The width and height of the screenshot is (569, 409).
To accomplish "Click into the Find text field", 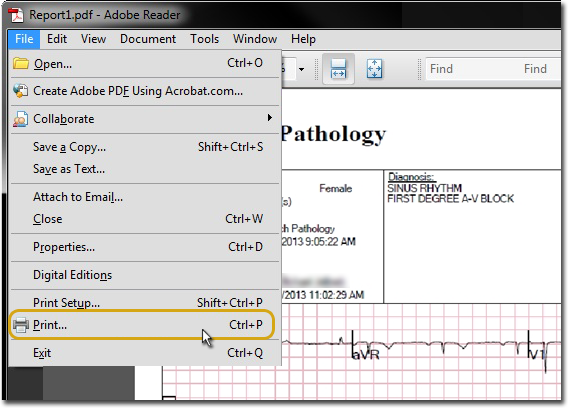I will [x=493, y=69].
